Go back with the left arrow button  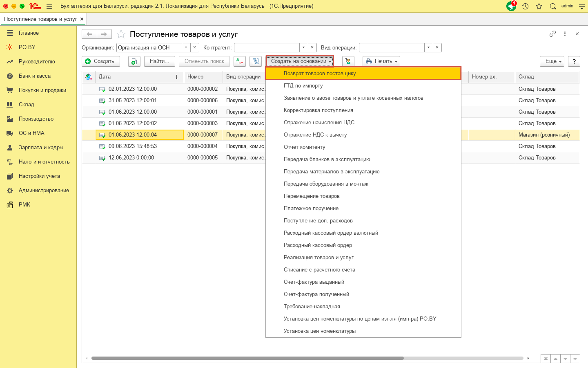[x=89, y=34]
